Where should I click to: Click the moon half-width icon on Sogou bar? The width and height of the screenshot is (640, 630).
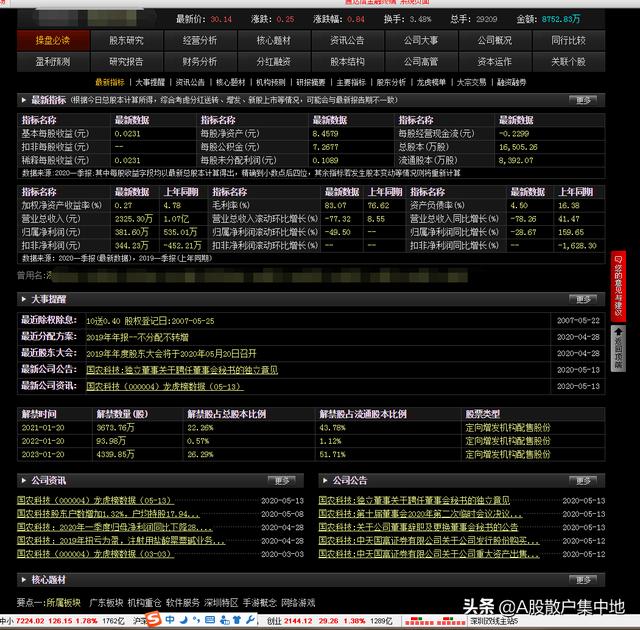coord(184,620)
